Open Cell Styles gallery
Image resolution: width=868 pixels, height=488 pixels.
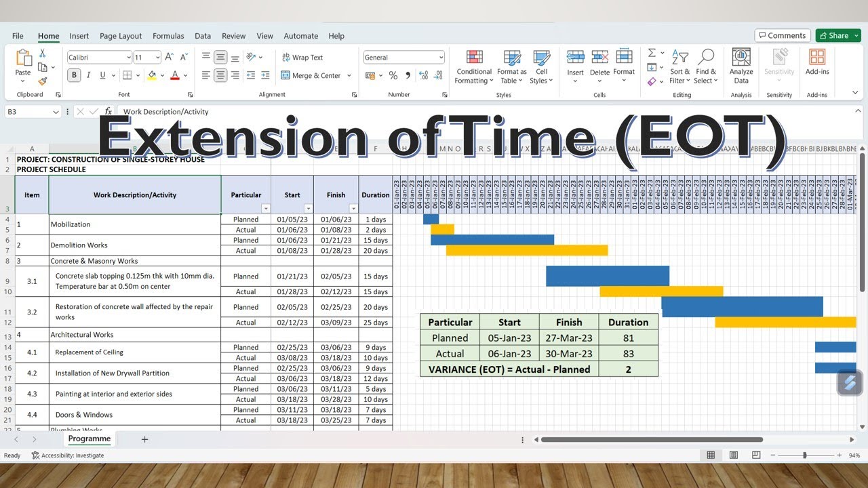point(541,66)
